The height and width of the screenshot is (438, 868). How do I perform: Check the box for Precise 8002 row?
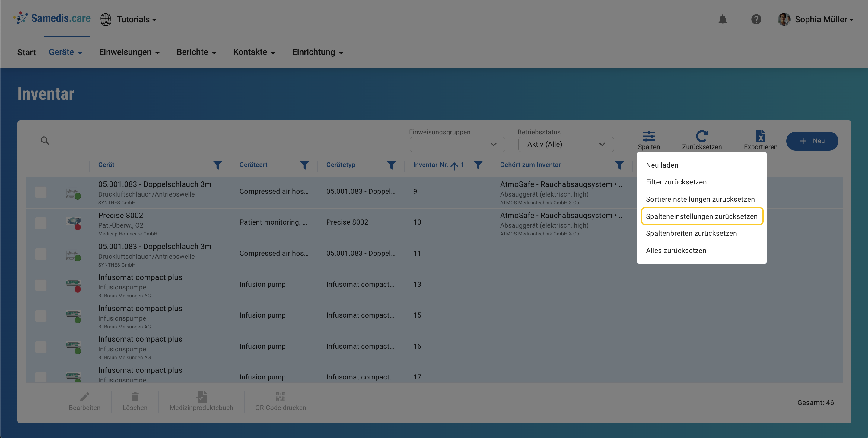(41, 223)
